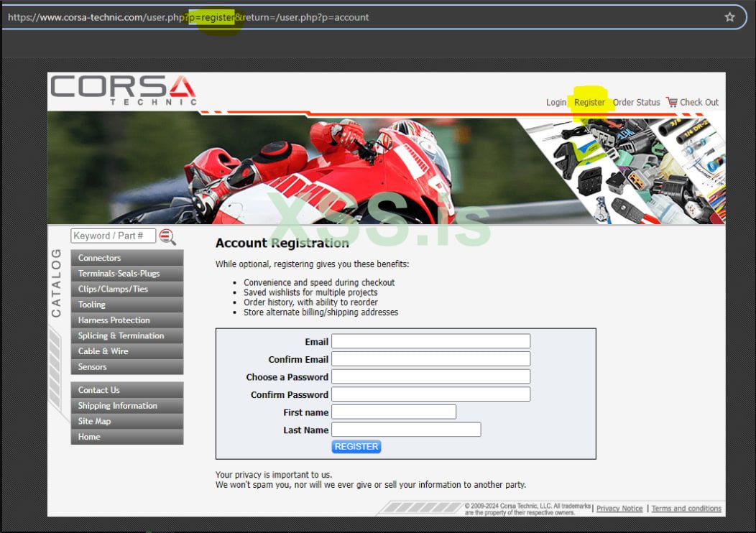
Task: Click the Email input field
Action: (430, 341)
